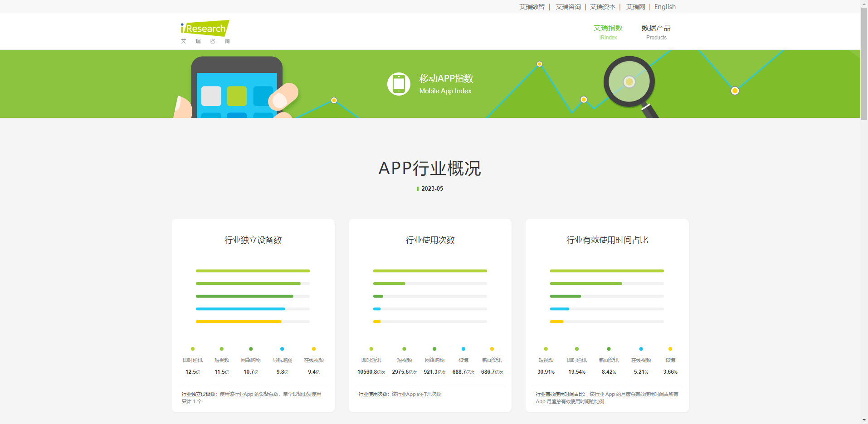Click the 30.91% bar for 短视频
Viewport: 868px width, 424px height.
coord(606,271)
